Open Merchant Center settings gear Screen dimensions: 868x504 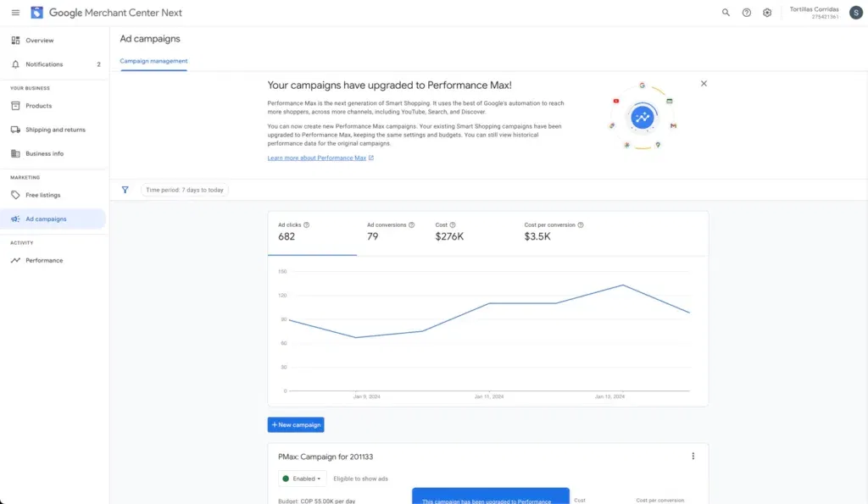pyautogui.click(x=767, y=13)
